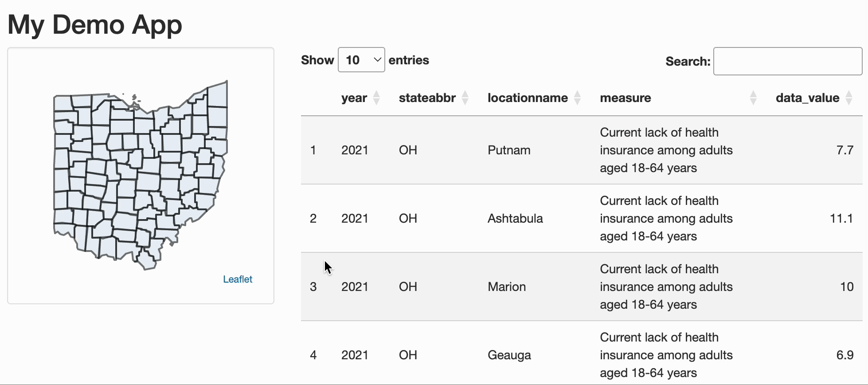Select the Ashtabula table row
Image resolution: width=868 pixels, height=385 pixels.
click(x=515, y=219)
